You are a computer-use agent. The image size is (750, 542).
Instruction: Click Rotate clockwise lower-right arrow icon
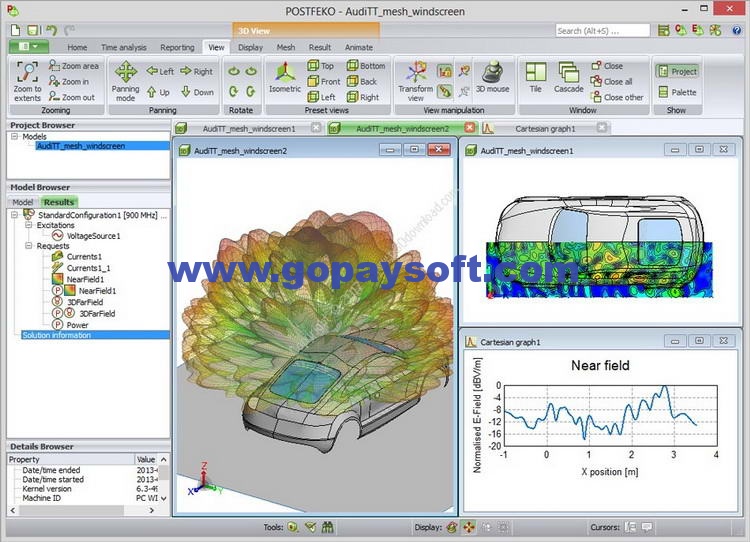click(x=251, y=91)
